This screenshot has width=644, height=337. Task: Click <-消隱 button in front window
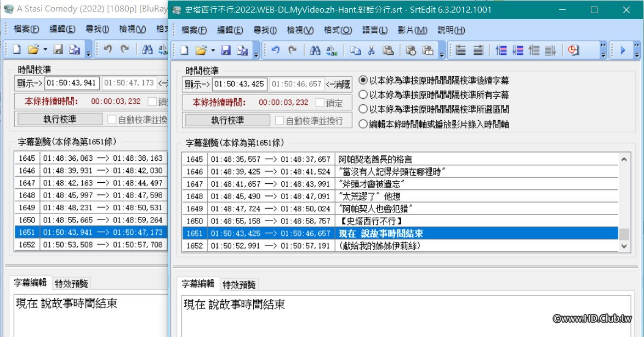click(338, 85)
